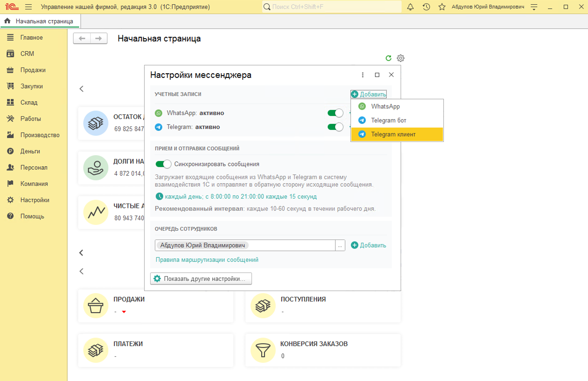Refresh the dashboard with green arrow icon
The width and height of the screenshot is (588, 381).
(x=388, y=58)
